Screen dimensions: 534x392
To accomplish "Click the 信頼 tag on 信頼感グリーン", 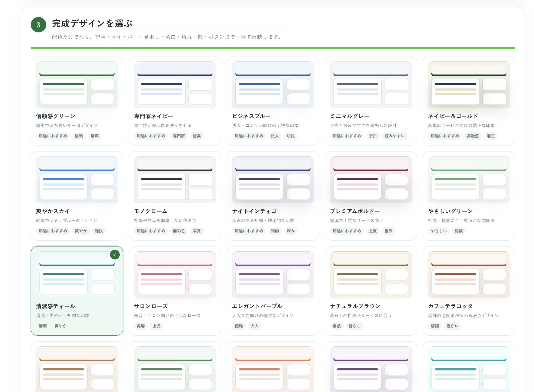I will 79,136.
